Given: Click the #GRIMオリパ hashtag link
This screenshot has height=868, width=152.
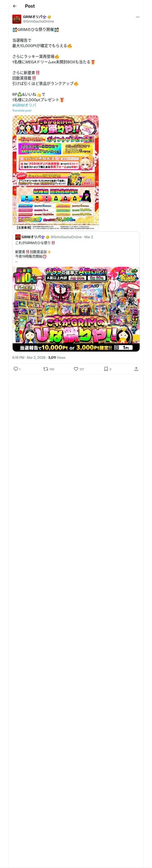Looking at the screenshot, I should 24,105.
